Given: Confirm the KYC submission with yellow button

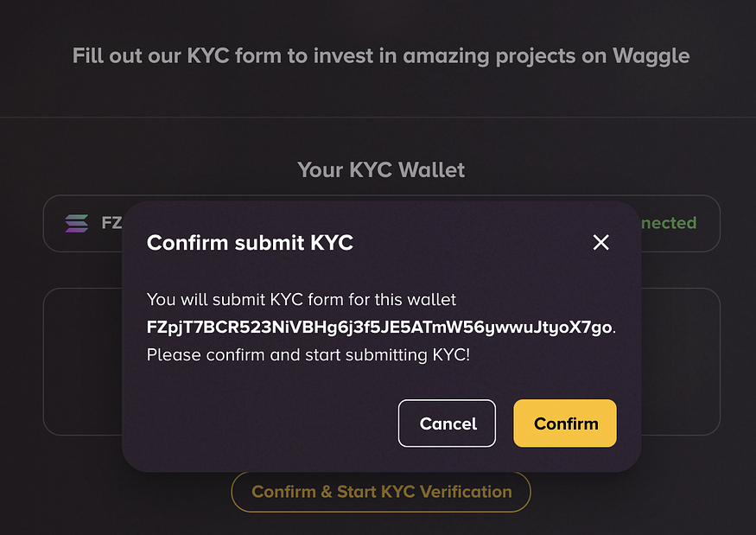Looking at the screenshot, I should [x=565, y=424].
